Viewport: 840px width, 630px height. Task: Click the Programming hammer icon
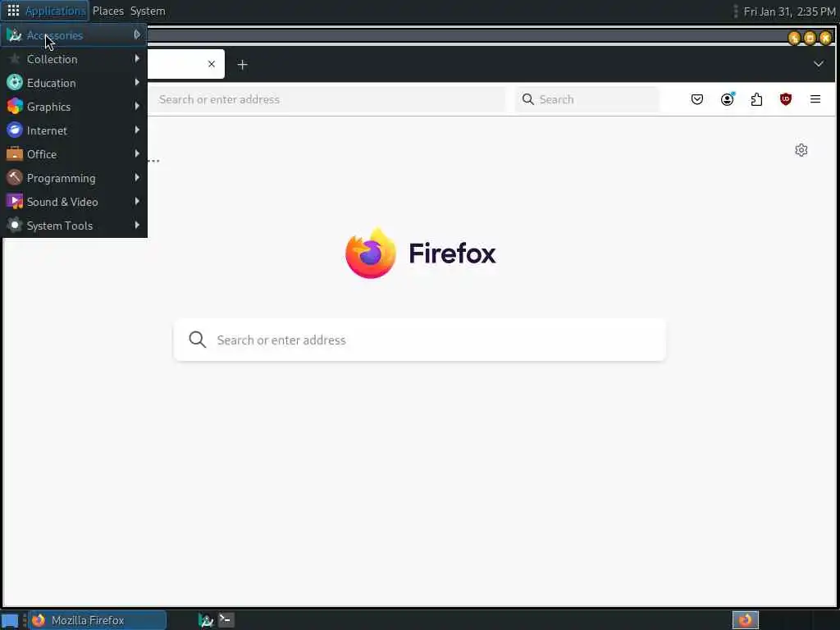pyautogui.click(x=15, y=177)
